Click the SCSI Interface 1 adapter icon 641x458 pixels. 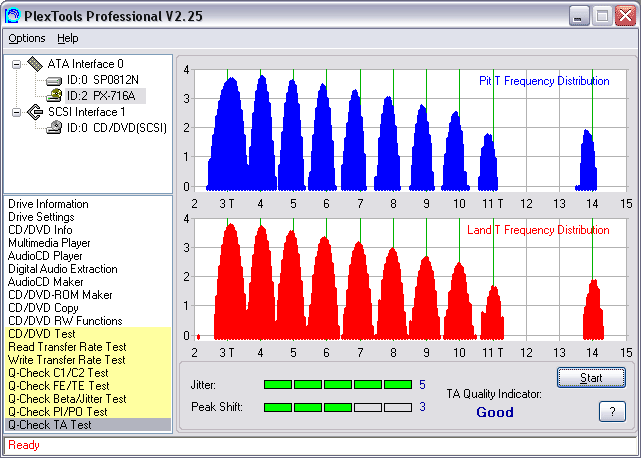(x=35, y=112)
